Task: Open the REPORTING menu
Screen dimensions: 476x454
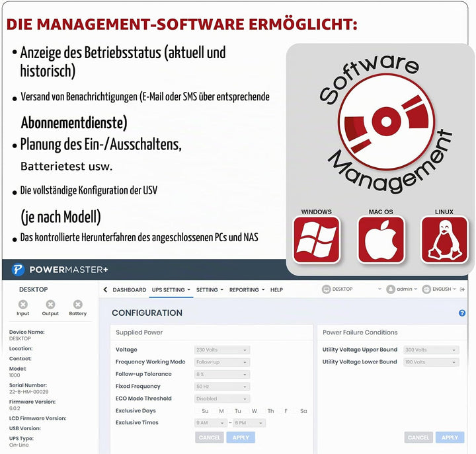Action: [247, 290]
